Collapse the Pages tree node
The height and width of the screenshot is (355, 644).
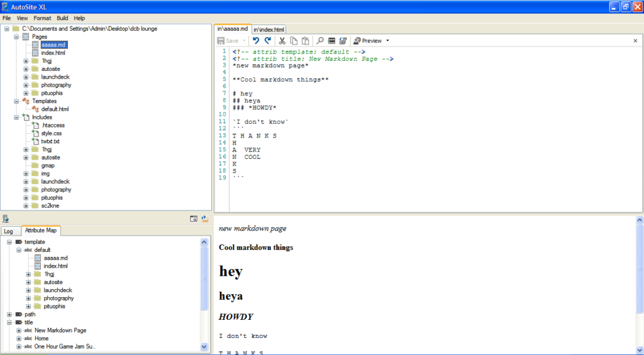[16, 37]
